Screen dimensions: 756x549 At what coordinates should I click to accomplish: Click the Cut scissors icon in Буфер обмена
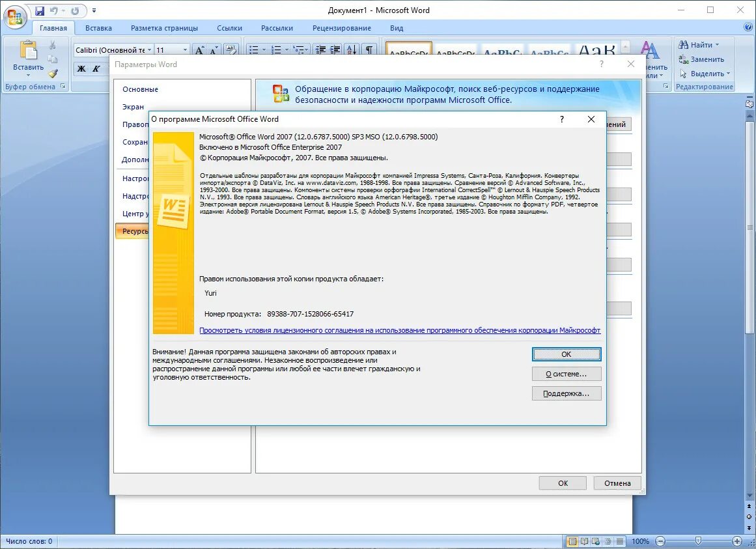53,45
